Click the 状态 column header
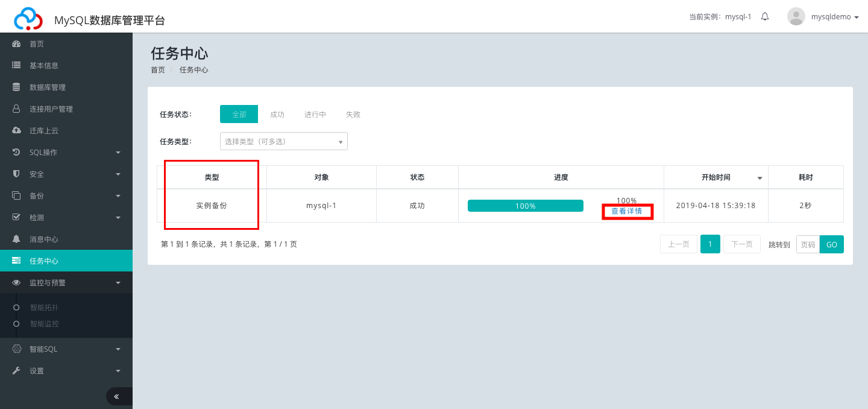 tap(417, 177)
